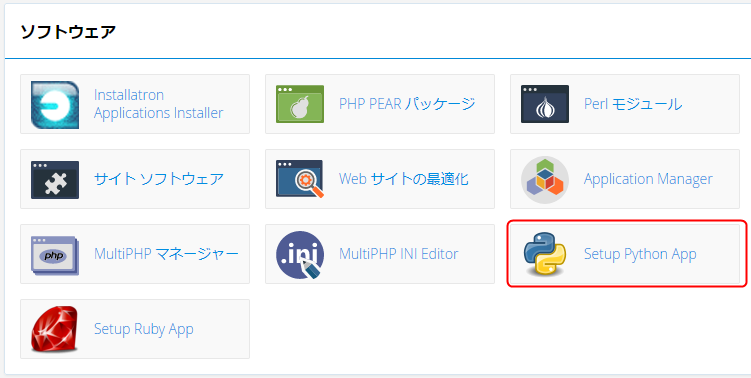Click the puzzle piece サイト ソフトウェア icon
This screenshot has width=751, height=378.
coord(55,180)
